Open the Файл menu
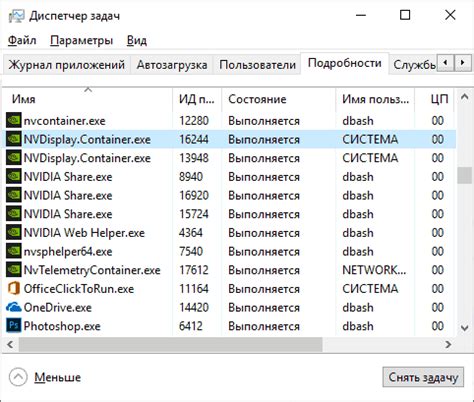474x402 pixels. point(22,40)
